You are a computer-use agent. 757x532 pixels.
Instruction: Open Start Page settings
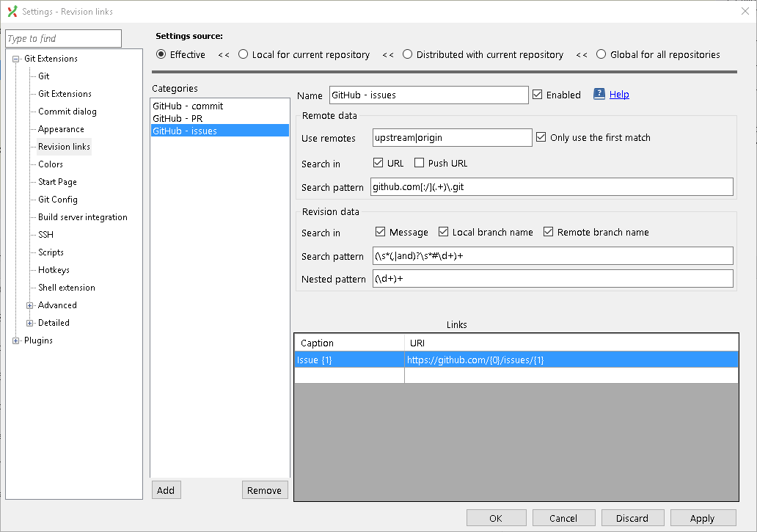click(x=57, y=182)
